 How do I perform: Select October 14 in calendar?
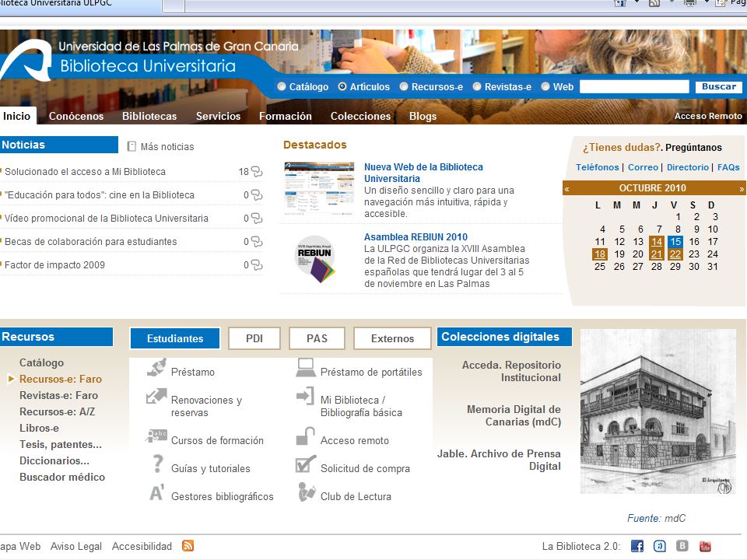657,241
